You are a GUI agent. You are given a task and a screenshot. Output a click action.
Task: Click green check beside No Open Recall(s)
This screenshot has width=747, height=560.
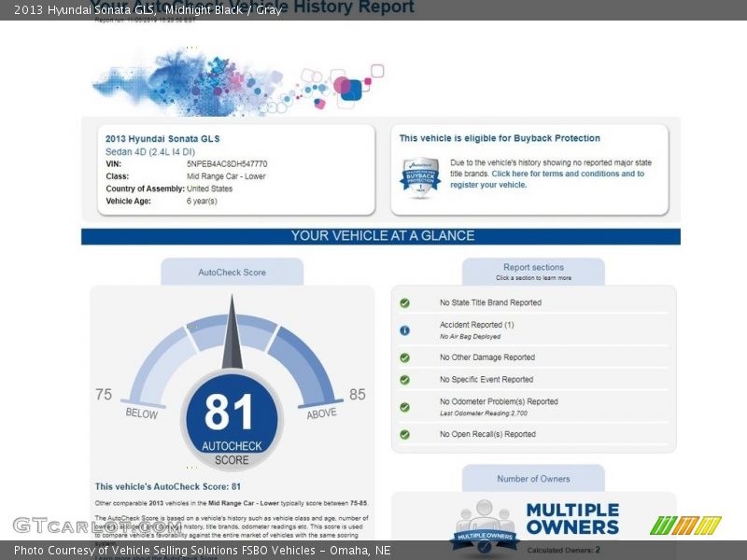pyautogui.click(x=404, y=434)
